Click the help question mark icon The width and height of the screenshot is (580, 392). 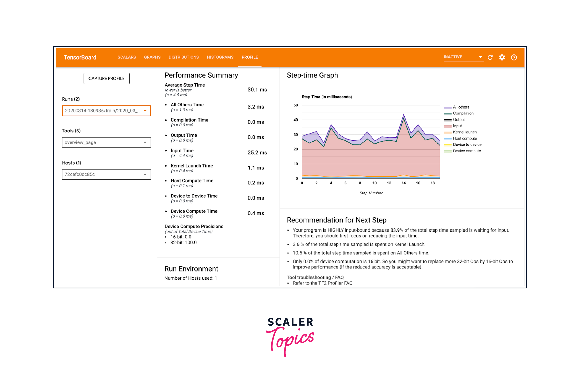514,57
